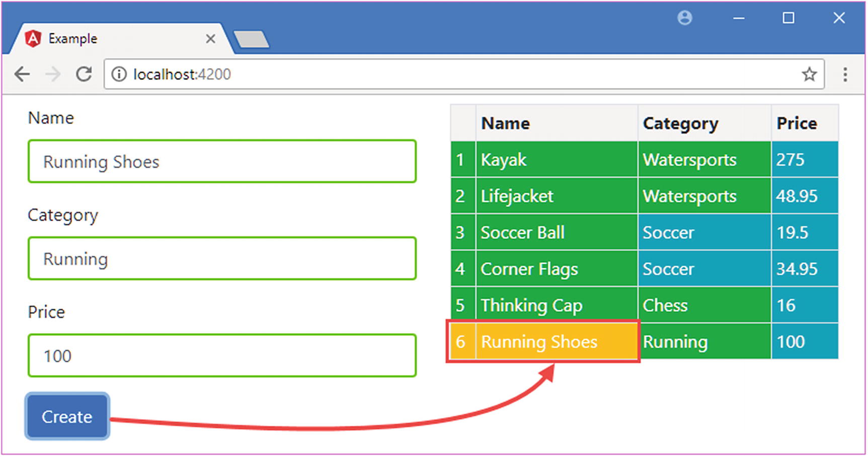Click the Category input field

coord(222,259)
